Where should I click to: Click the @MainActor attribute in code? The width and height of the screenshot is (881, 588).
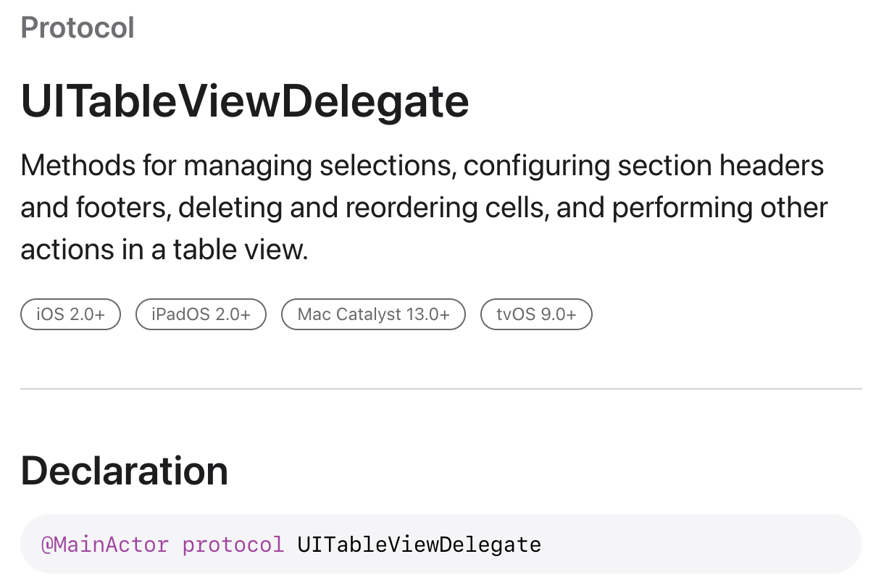pyautogui.click(x=105, y=544)
